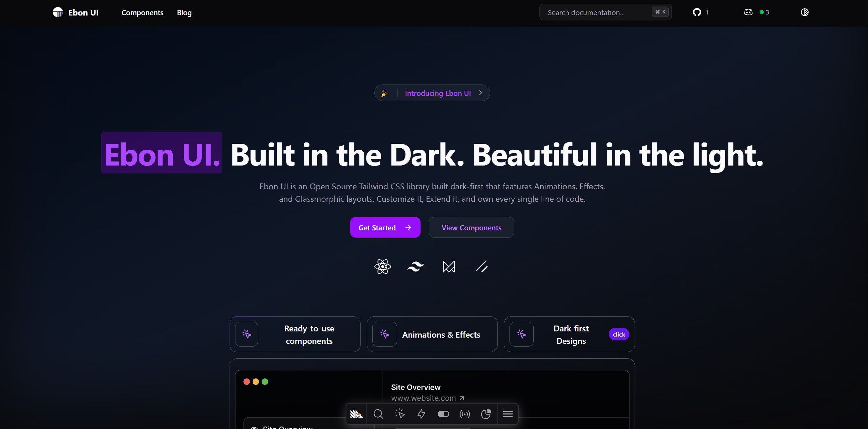Flip the toggle switch in the demo toolbar
This screenshot has width=868, height=429.
tap(443, 414)
